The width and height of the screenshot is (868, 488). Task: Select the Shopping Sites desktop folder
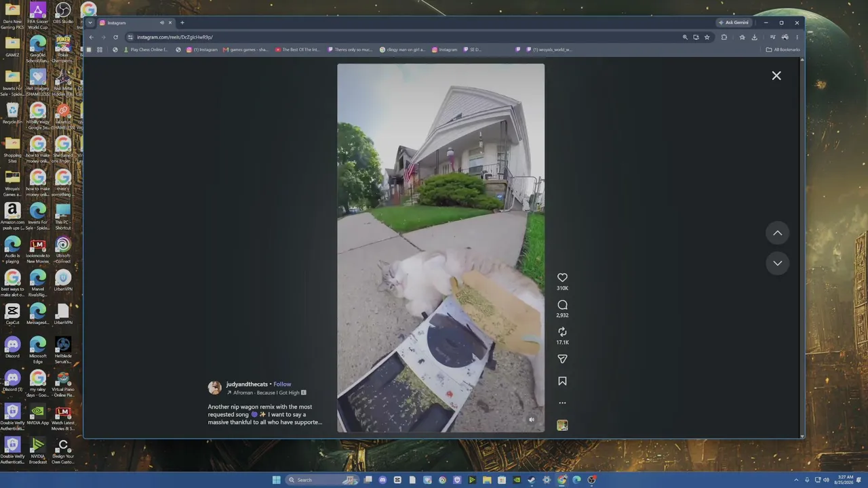[12, 150]
